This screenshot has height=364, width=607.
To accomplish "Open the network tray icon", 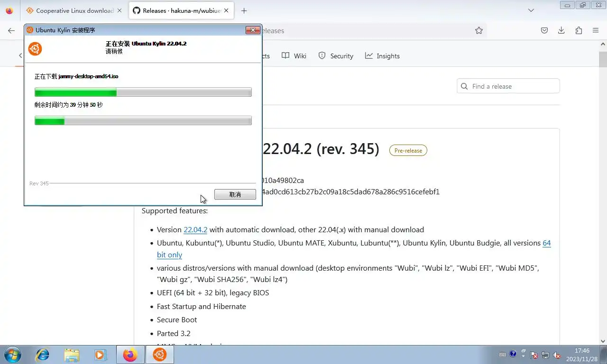I will click(546, 355).
